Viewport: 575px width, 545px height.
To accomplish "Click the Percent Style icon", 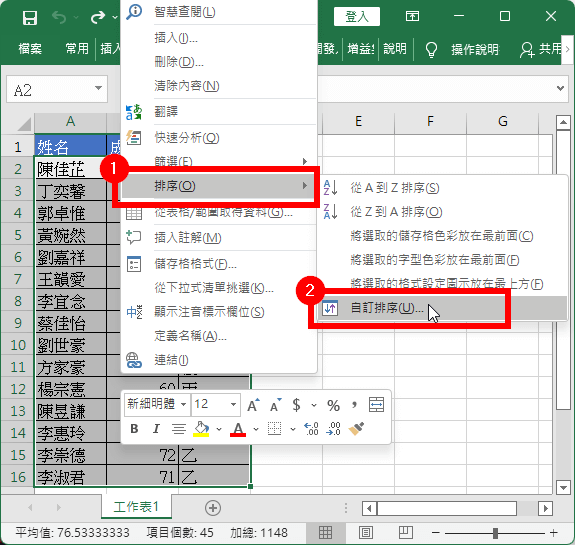I will click(x=333, y=405).
